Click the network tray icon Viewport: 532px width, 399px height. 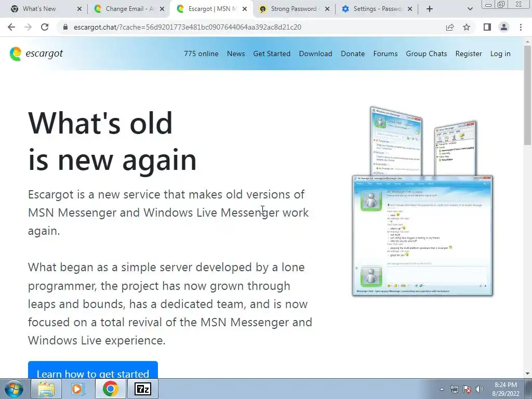coord(454,389)
